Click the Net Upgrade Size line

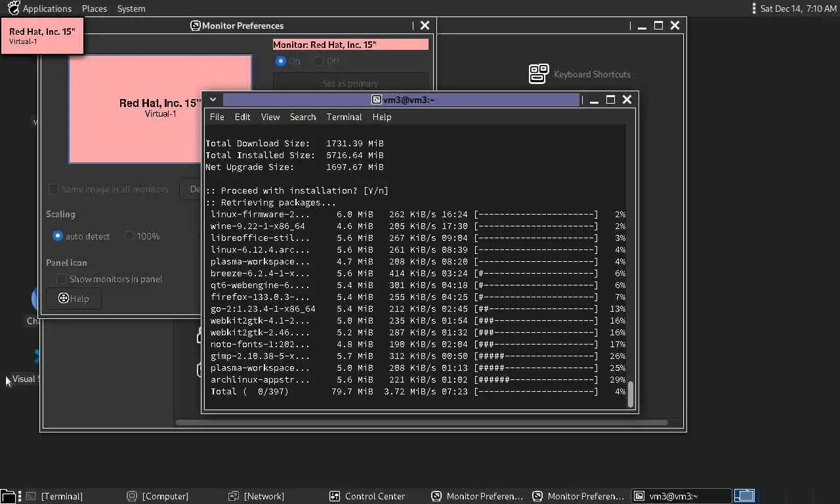[x=295, y=167]
